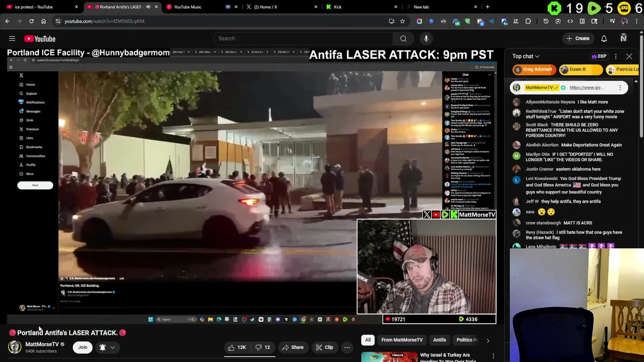This screenshot has width=644, height=362.
Task: Reload the current page
Action: pos(31,21)
